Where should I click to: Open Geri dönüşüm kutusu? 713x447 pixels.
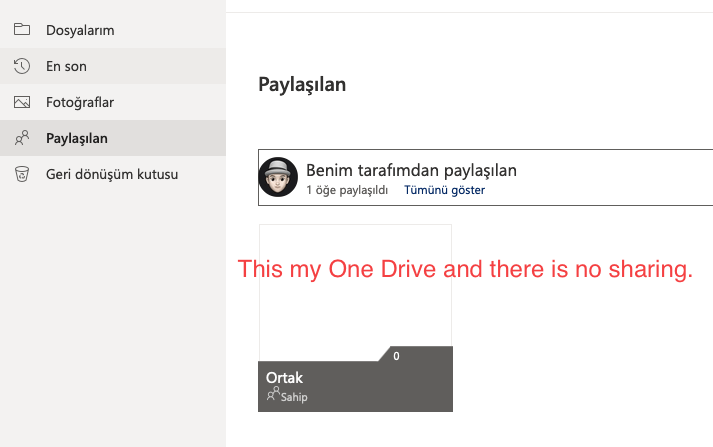pos(113,174)
